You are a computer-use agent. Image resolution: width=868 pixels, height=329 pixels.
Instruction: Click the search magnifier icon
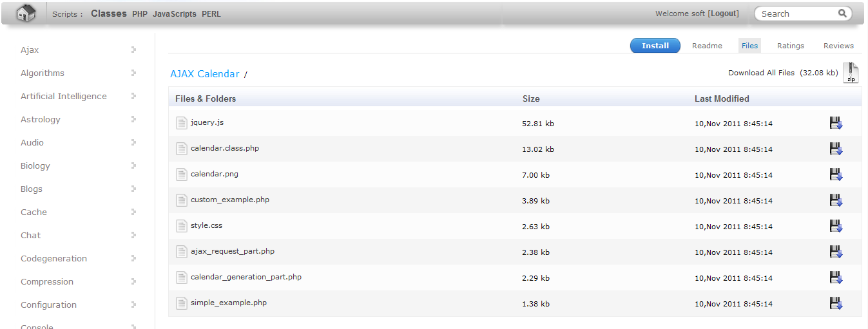click(x=842, y=14)
